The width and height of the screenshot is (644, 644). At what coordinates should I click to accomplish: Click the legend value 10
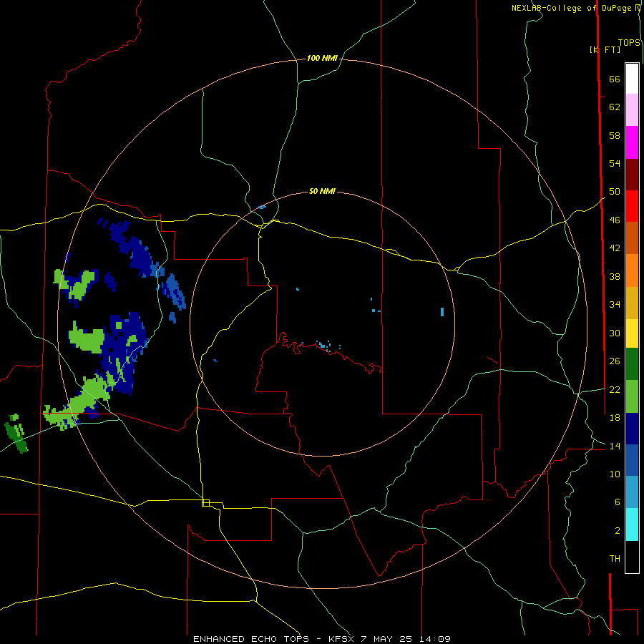615,474
